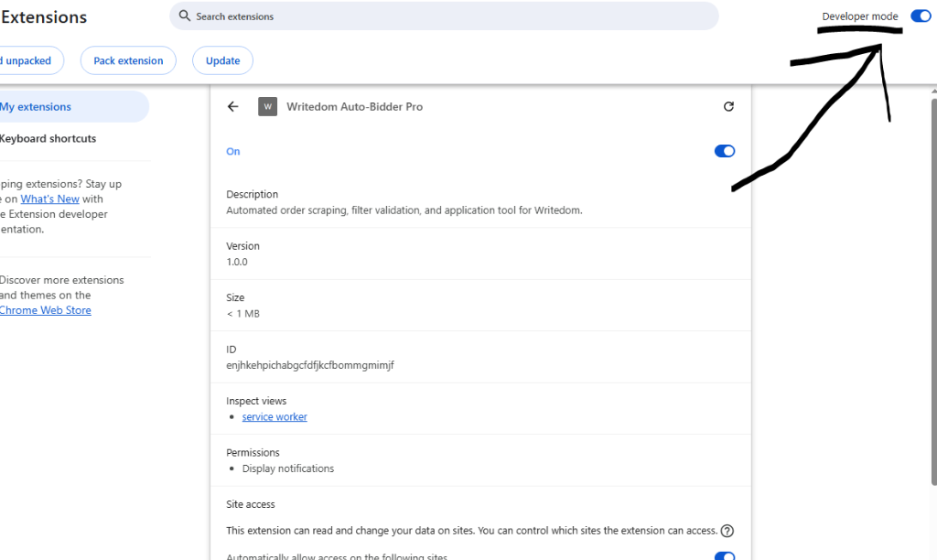Click the Update button

coord(223,60)
